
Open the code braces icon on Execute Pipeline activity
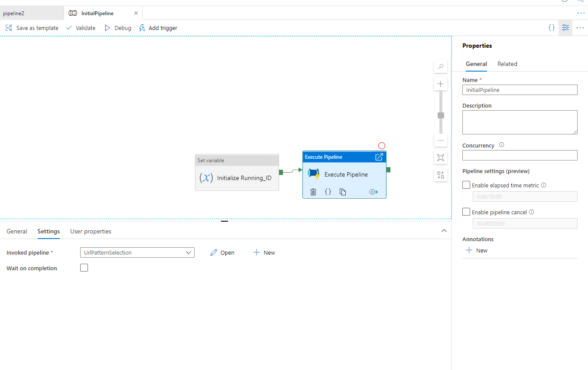[x=328, y=191]
